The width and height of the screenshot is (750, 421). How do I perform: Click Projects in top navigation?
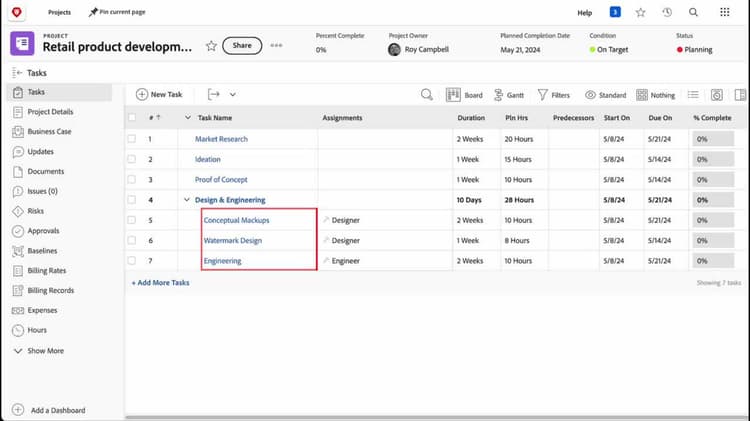click(59, 12)
